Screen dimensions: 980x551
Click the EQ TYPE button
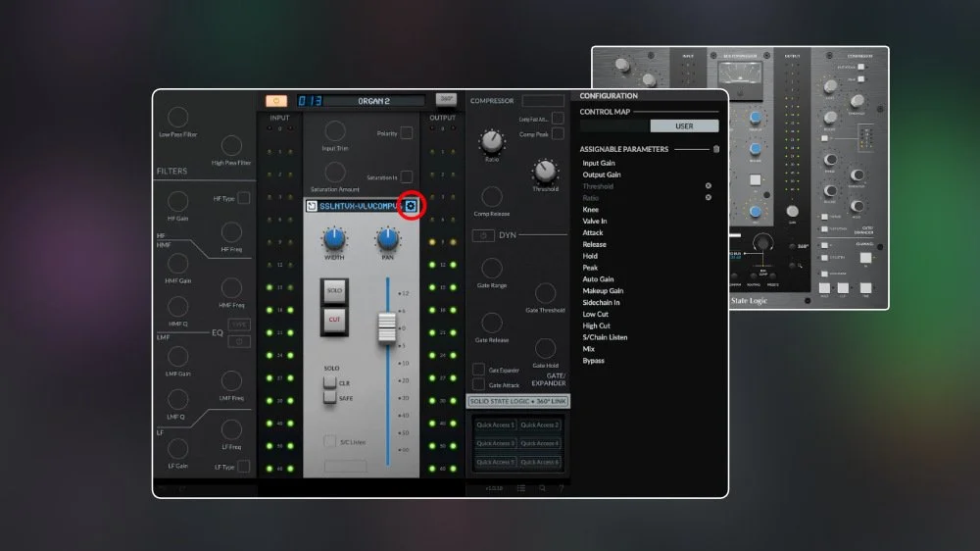(x=239, y=325)
